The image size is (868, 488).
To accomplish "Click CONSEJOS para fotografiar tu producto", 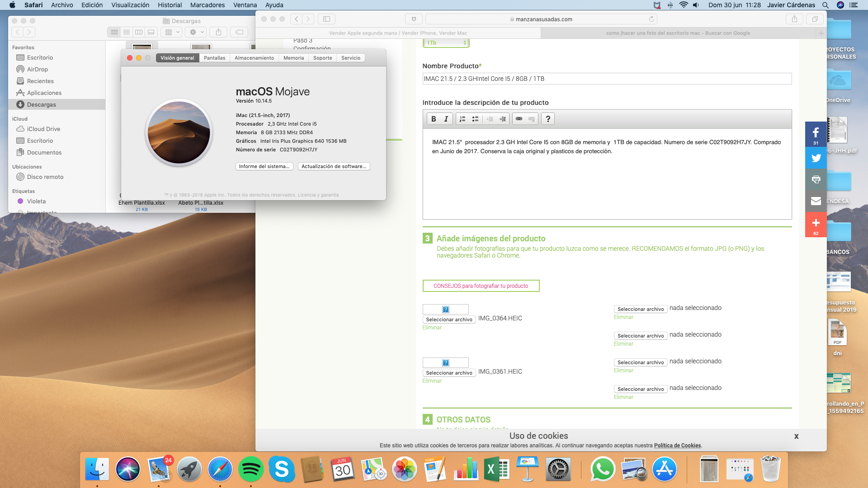I will 481,286.
